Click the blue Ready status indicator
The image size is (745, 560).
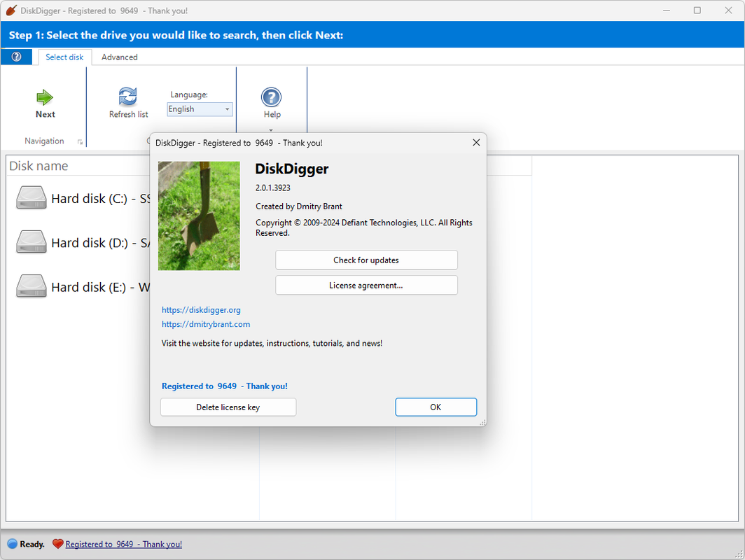(x=13, y=544)
